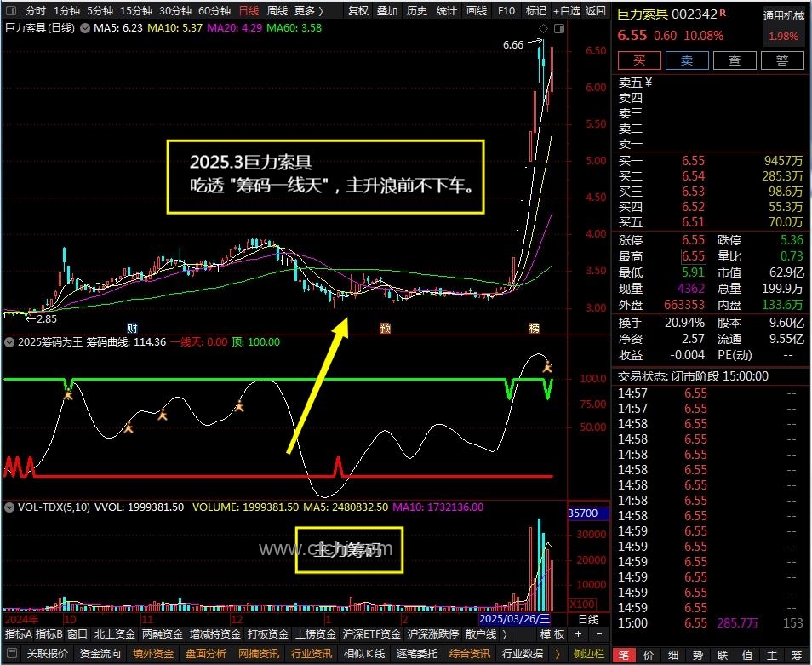This screenshot has height=665, width=812.
Task: Switch to 分时 intraday view
Action: pyautogui.click(x=35, y=11)
